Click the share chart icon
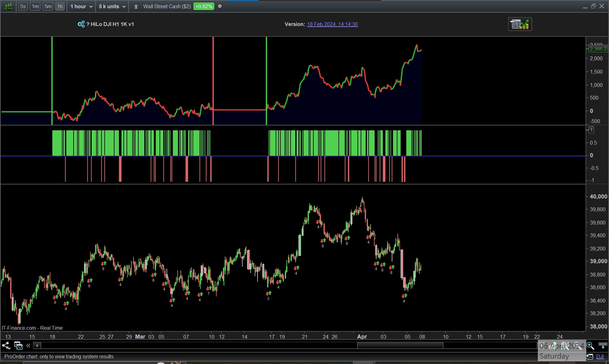Screen dimensions: 609x364 click(x=6, y=346)
